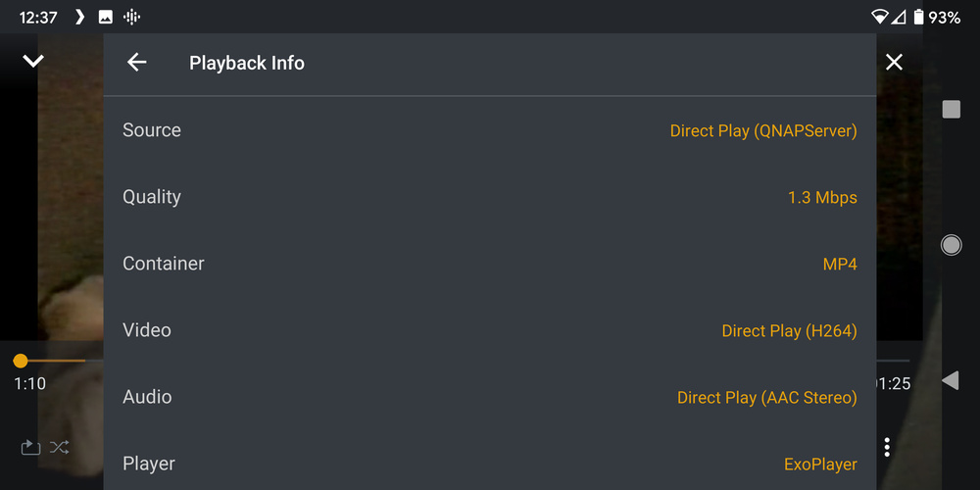Tap the Android back triangle button
Screen dimensions: 980x490
coord(950,381)
